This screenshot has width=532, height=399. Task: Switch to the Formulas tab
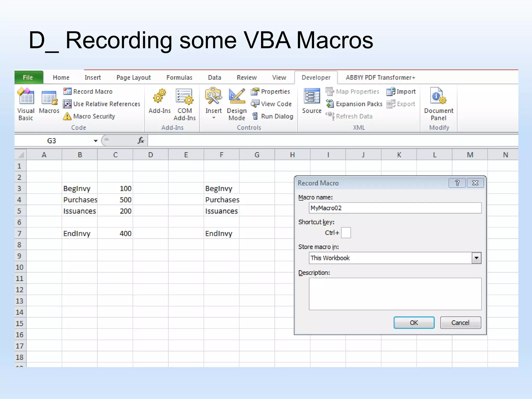[x=179, y=77]
